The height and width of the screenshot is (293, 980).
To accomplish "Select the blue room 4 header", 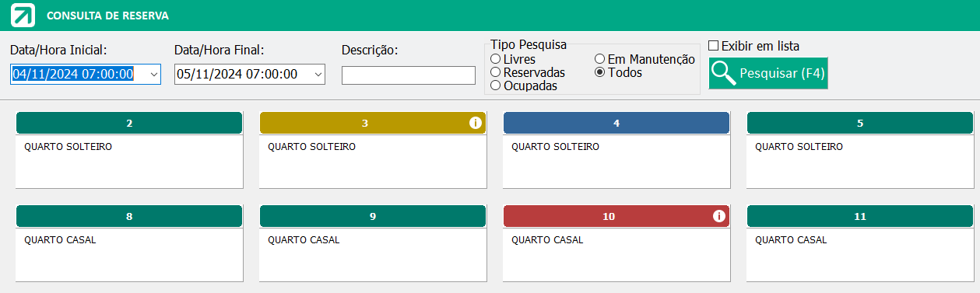I will (x=616, y=123).
